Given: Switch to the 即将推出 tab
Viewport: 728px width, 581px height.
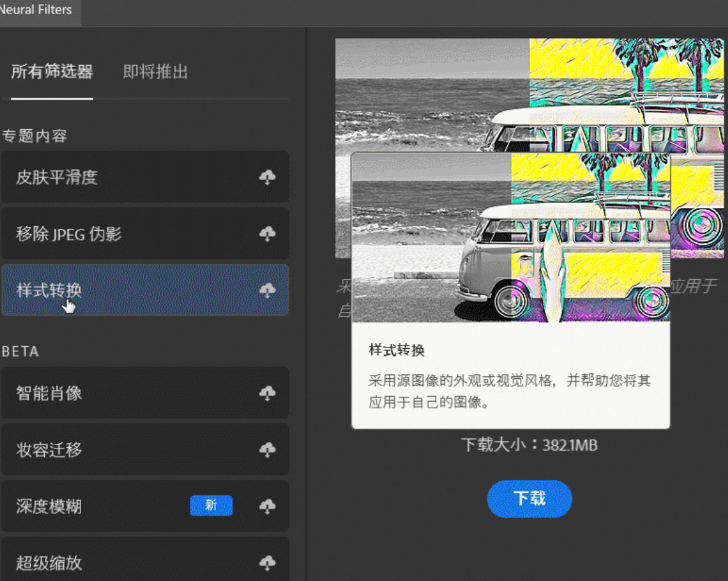Looking at the screenshot, I should pos(155,72).
